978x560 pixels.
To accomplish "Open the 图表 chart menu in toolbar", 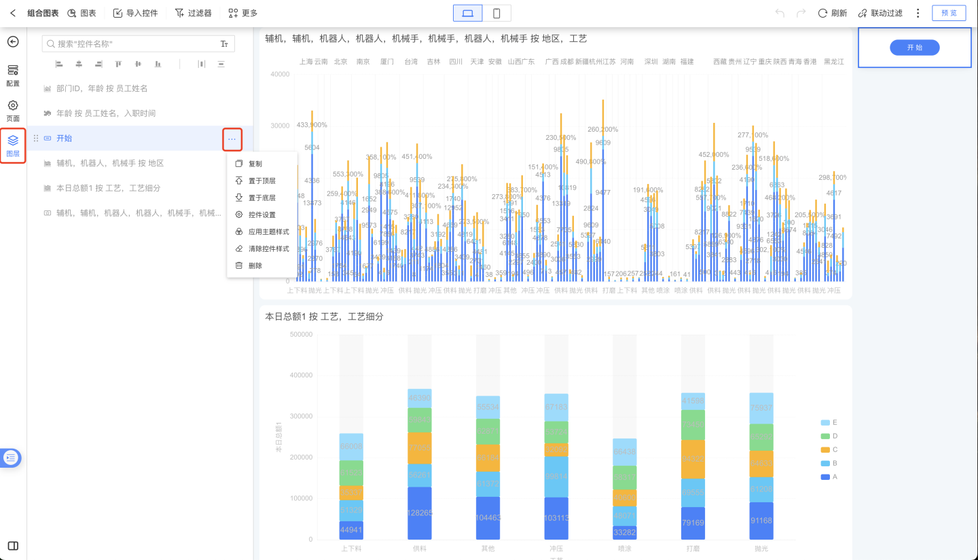I will point(81,13).
